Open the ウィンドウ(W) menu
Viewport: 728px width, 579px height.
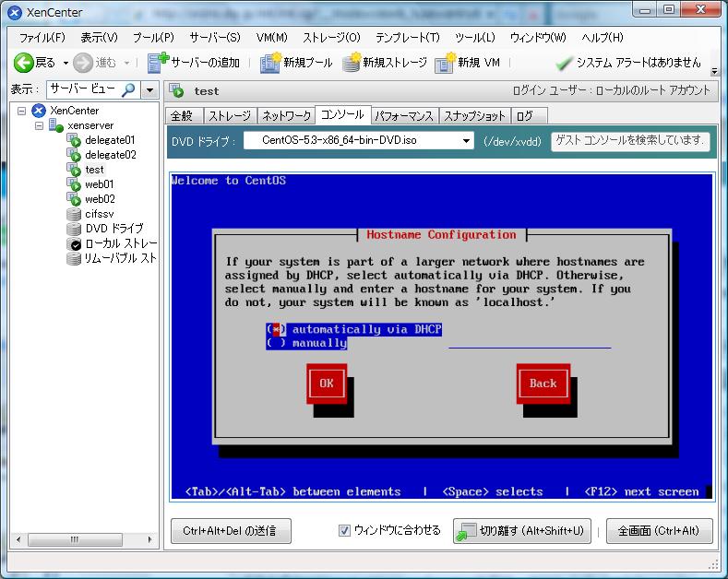pyautogui.click(x=538, y=38)
